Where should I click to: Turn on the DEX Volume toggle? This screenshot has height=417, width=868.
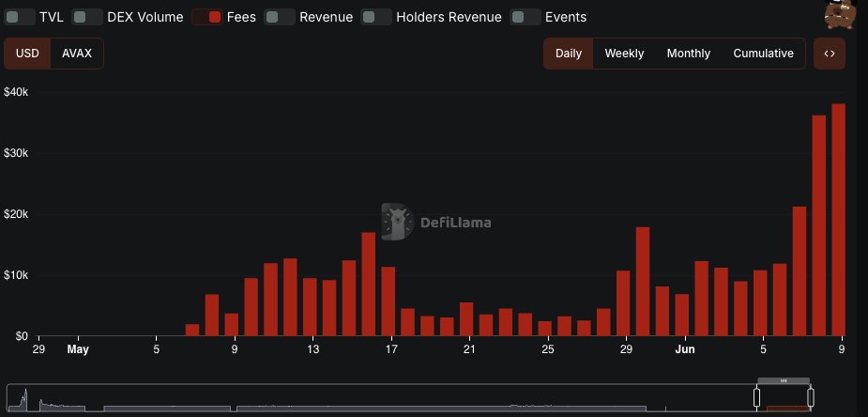[87, 17]
